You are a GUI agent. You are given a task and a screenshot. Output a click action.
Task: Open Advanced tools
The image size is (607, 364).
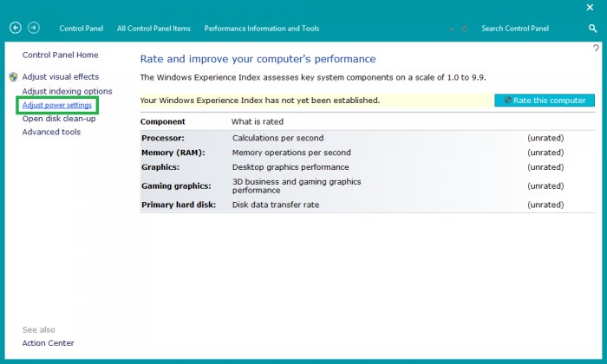coord(51,132)
